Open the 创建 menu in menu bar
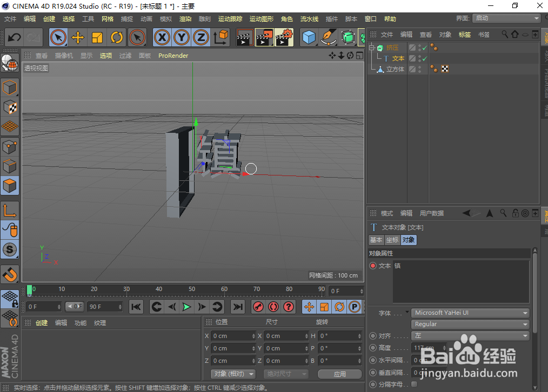 click(49, 19)
